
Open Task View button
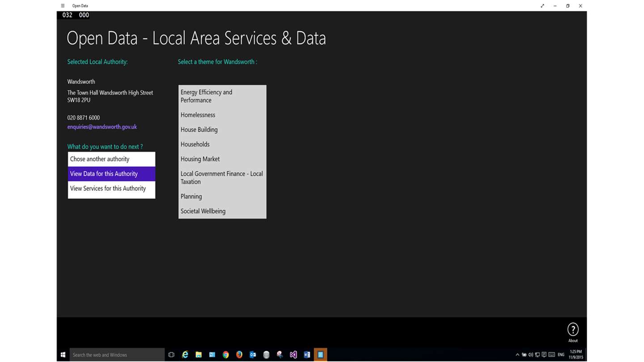coord(171,355)
